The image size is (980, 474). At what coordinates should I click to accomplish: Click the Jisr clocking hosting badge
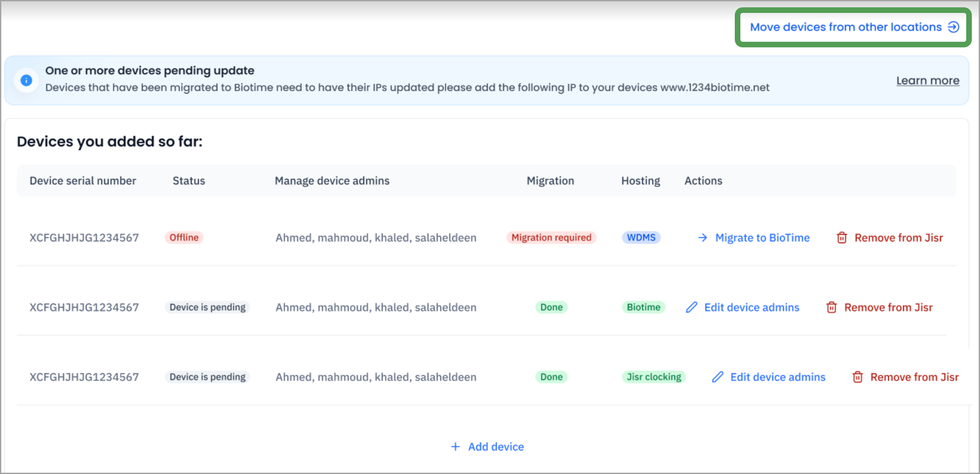coord(653,377)
